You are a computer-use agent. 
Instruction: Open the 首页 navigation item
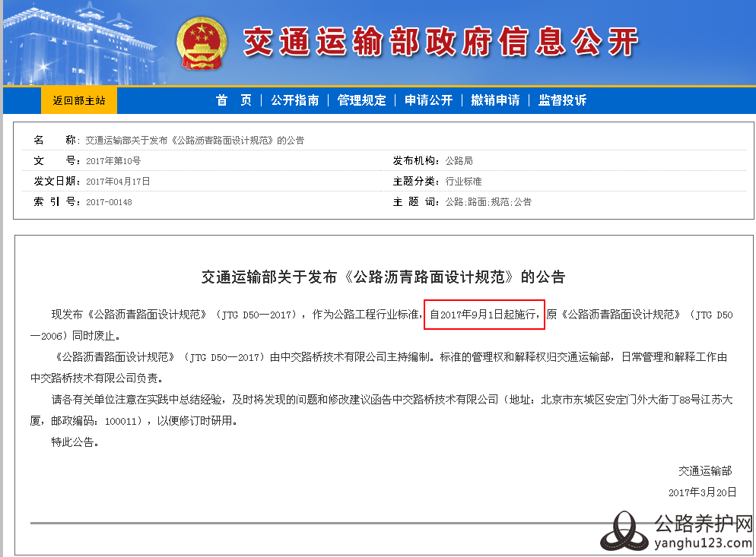tap(233, 100)
